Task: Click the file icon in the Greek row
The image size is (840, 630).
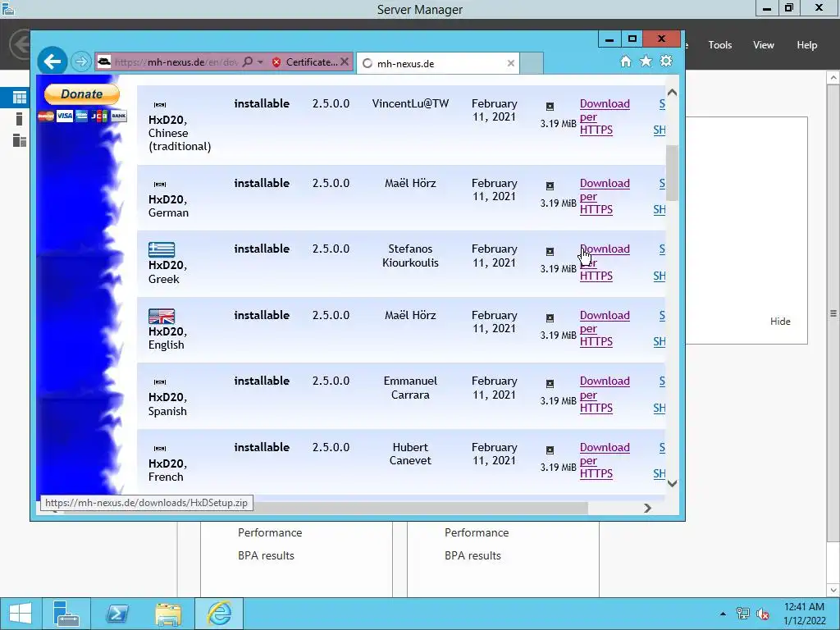Action: (x=550, y=251)
